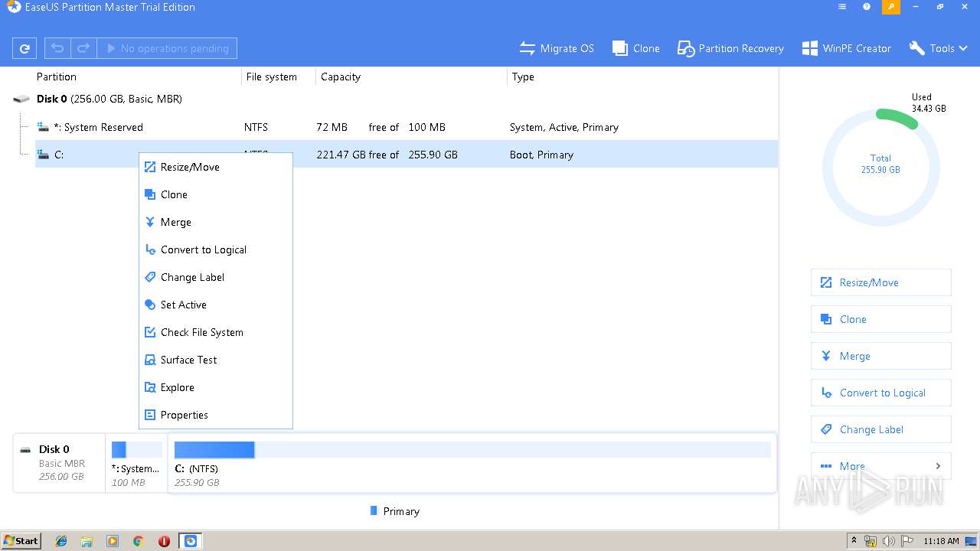Choose Check File System in context menu
980x551 pixels.
point(216,332)
